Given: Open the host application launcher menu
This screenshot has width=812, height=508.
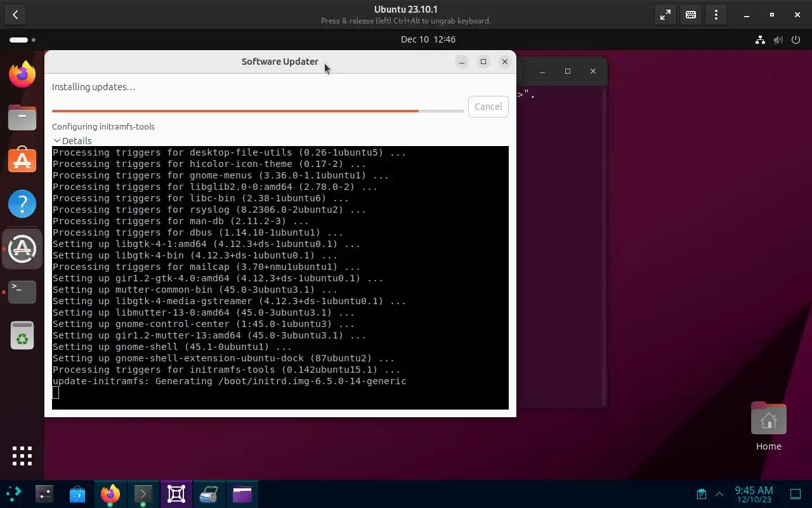Looking at the screenshot, I should 13,494.
